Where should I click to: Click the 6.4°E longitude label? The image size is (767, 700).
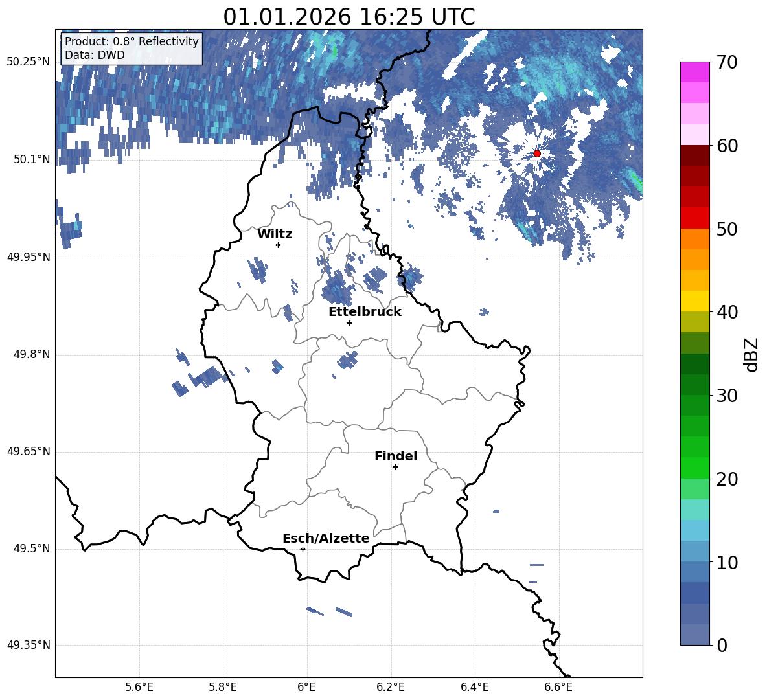point(474,687)
